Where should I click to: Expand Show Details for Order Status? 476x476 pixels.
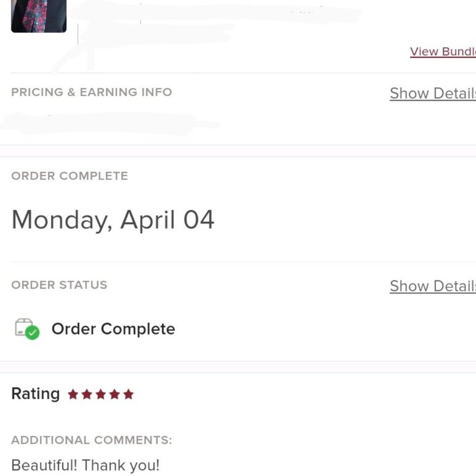point(432,286)
